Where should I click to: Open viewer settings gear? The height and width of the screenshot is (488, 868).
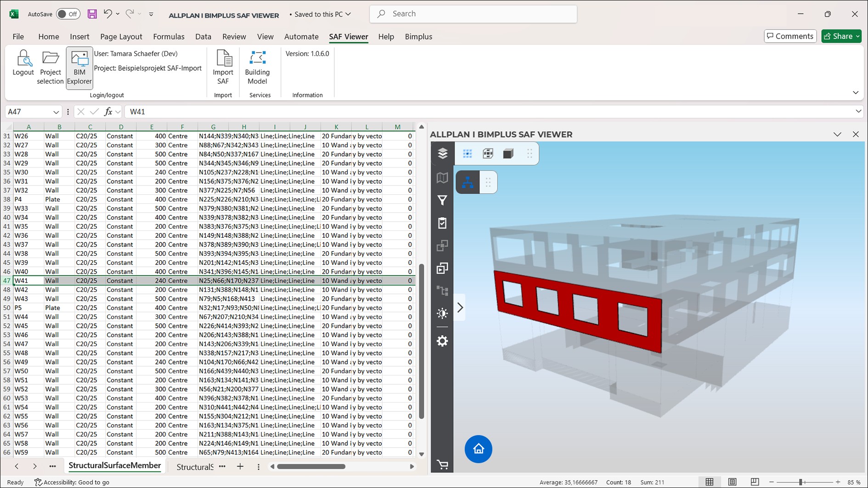click(442, 341)
